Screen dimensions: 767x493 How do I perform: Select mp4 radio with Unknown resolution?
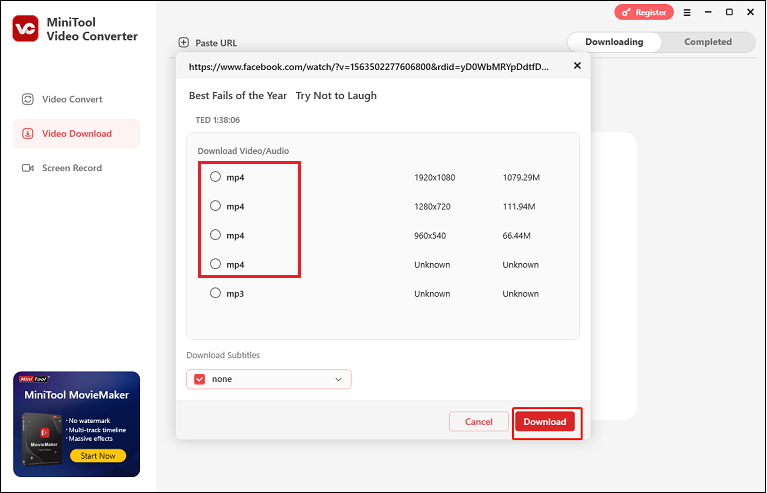coord(215,264)
